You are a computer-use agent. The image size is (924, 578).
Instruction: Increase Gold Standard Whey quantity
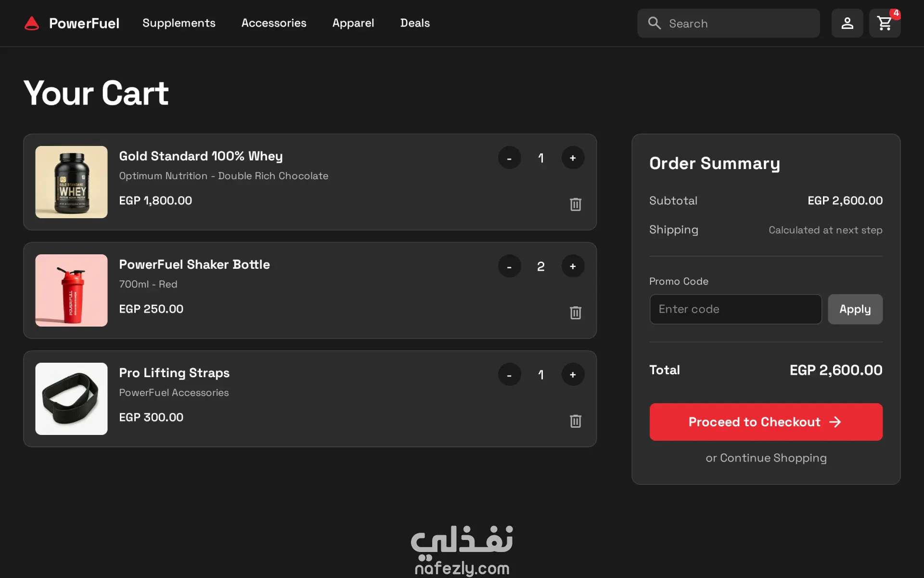tap(573, 158)
